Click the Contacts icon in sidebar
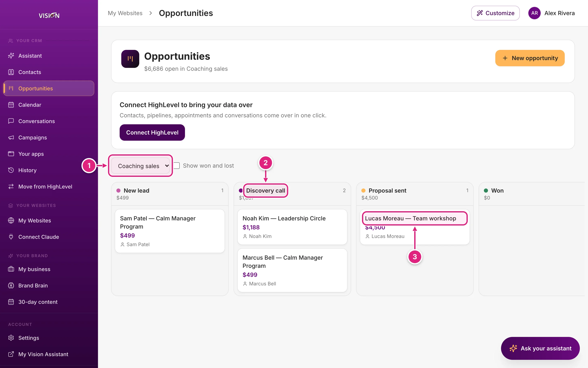 (x=11, y=72)
